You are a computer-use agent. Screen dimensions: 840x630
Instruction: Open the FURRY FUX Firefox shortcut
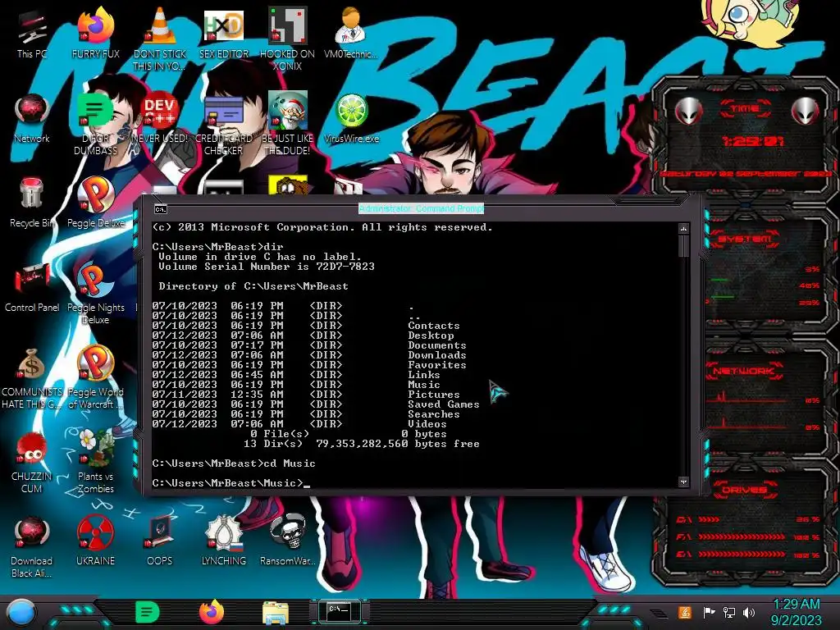[x=95, y=33]
